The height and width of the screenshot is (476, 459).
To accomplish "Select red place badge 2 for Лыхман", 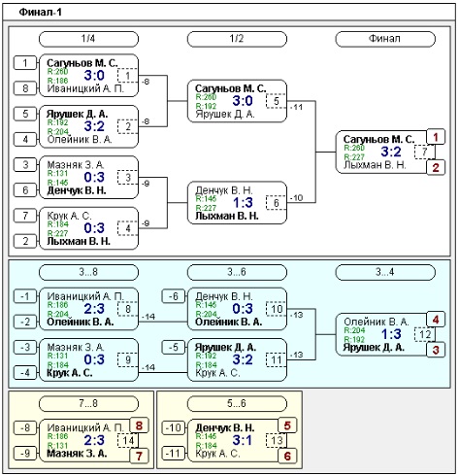I will click(x=436, y=168).
